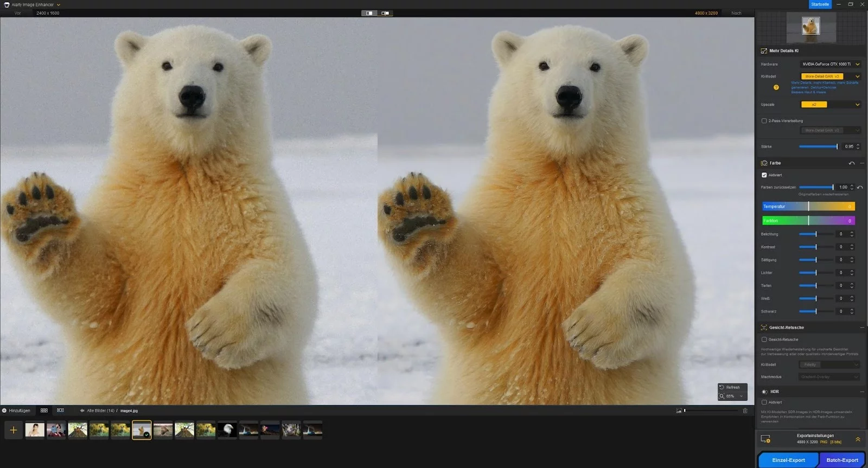Click the Farbe palette section icon
Viewport: 868px width, 468px height.
tap(764, 163)
